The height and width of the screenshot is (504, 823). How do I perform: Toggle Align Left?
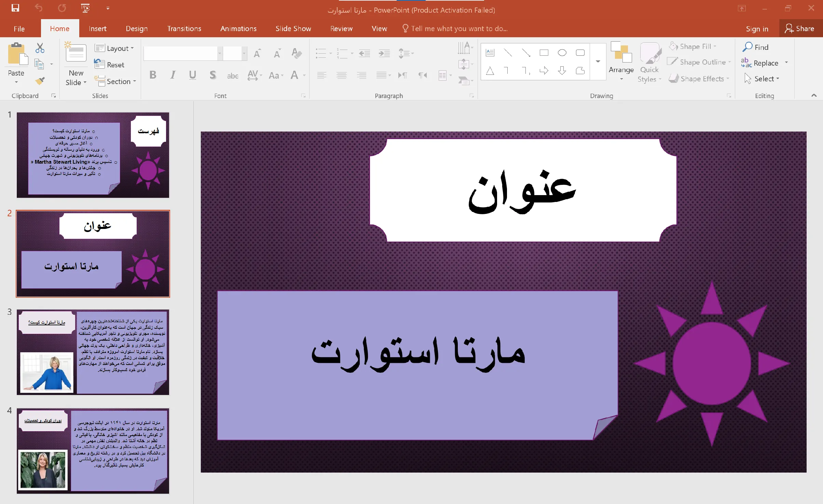pos(322,75)
